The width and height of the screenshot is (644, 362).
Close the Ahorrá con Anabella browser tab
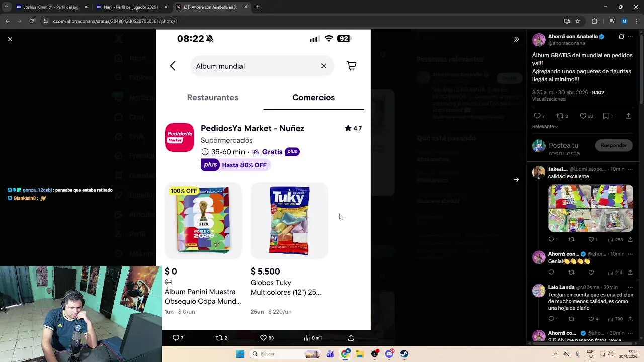[246, 7]
